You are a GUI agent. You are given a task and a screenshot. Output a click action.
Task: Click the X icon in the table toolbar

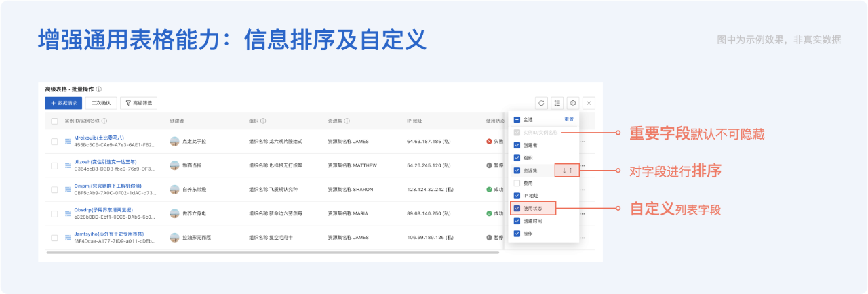coord(589,103)
